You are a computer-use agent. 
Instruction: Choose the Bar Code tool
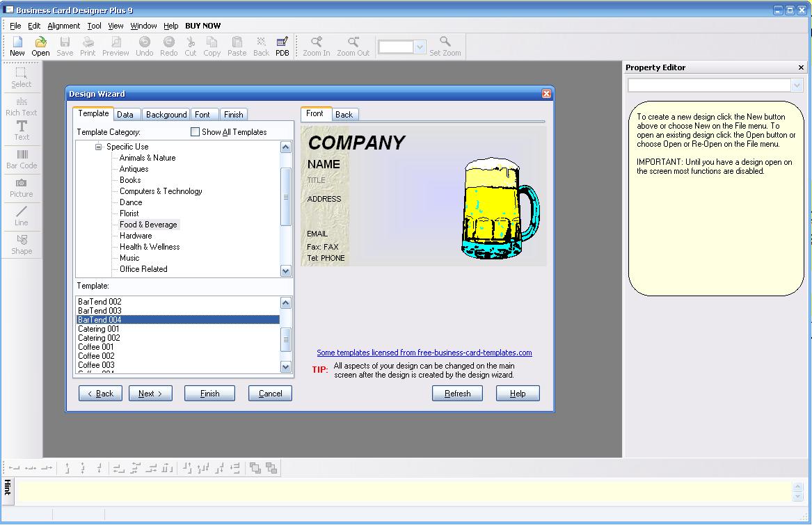tap(22, 159)
